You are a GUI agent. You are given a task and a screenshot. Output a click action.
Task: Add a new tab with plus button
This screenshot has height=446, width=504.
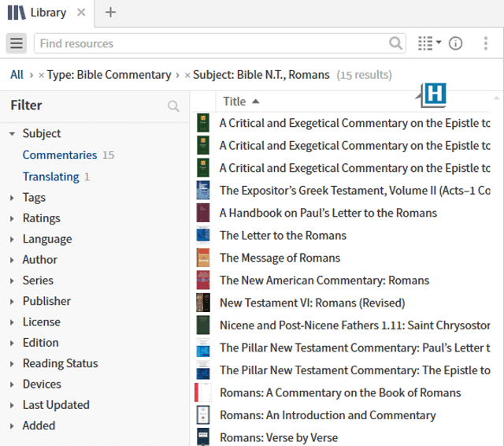pyautogui.click(x=110, y=13)
